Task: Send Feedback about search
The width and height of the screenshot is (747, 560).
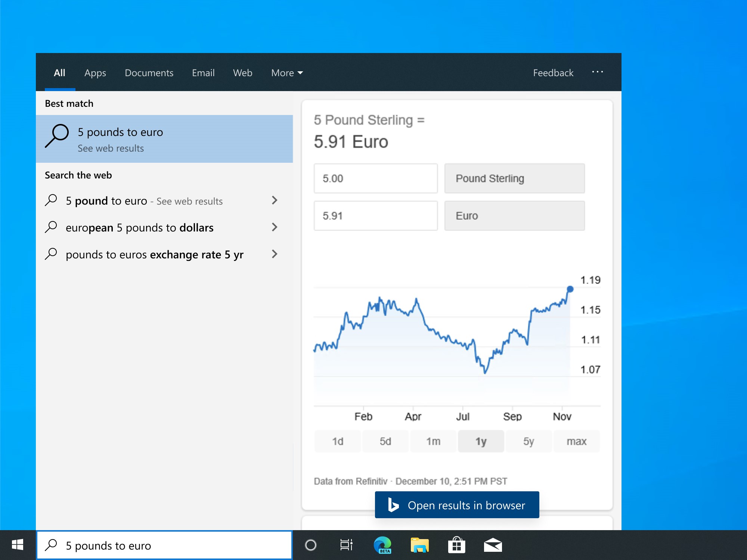Action: (553, 72)
